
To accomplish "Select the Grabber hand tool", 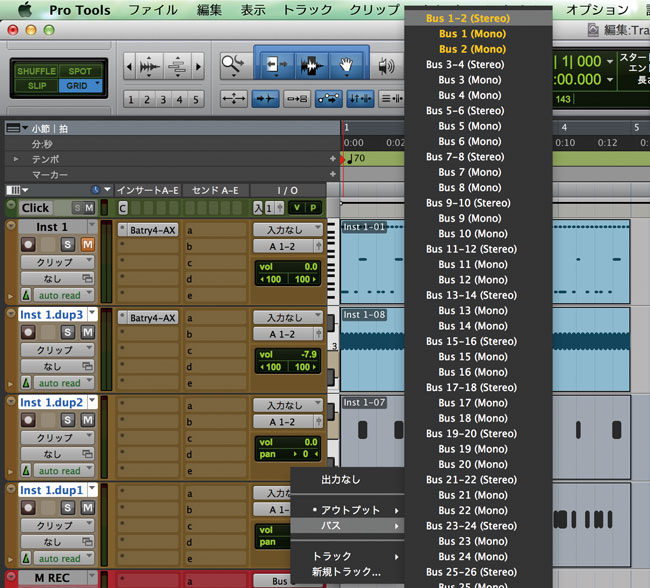I will coord(346,65).
